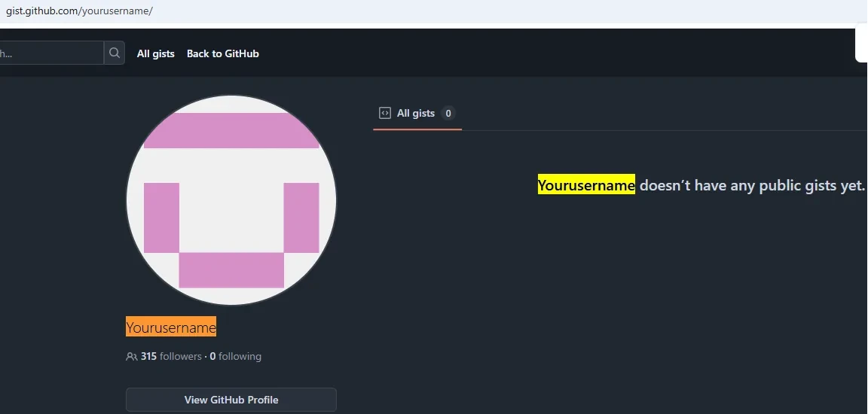The image size is (868, 414).
Task: Open the 0 following link
Action: coord(236,357)
